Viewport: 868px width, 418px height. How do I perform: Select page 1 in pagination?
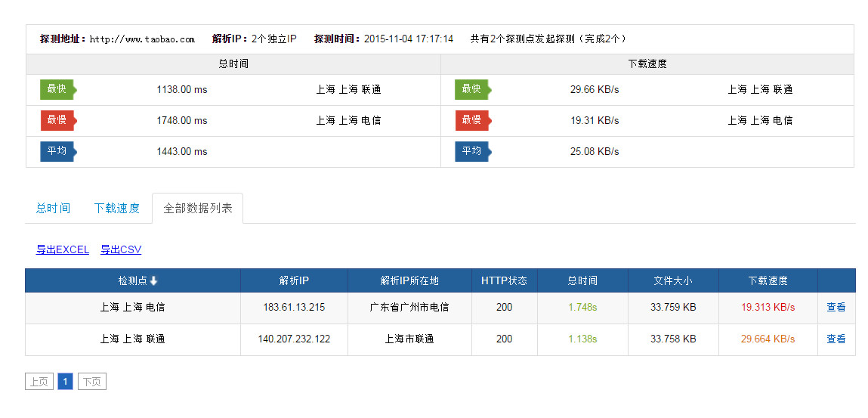65,382
